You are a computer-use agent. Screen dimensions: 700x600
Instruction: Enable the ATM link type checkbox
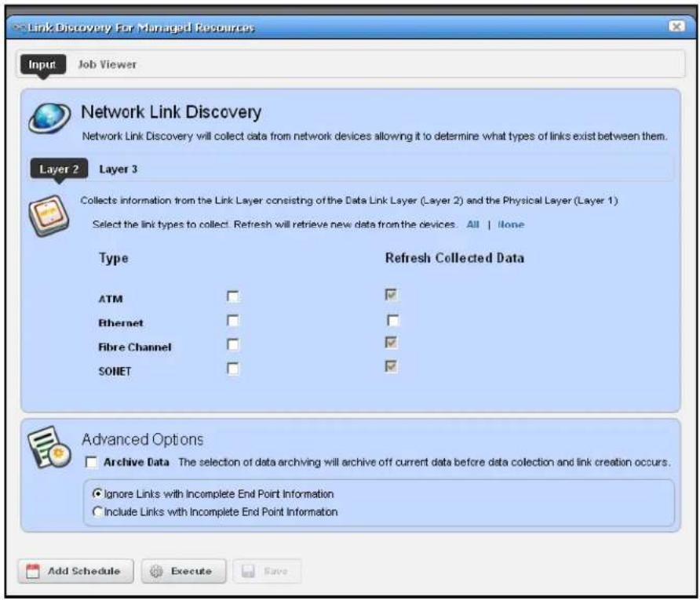(x=233, y=296)
